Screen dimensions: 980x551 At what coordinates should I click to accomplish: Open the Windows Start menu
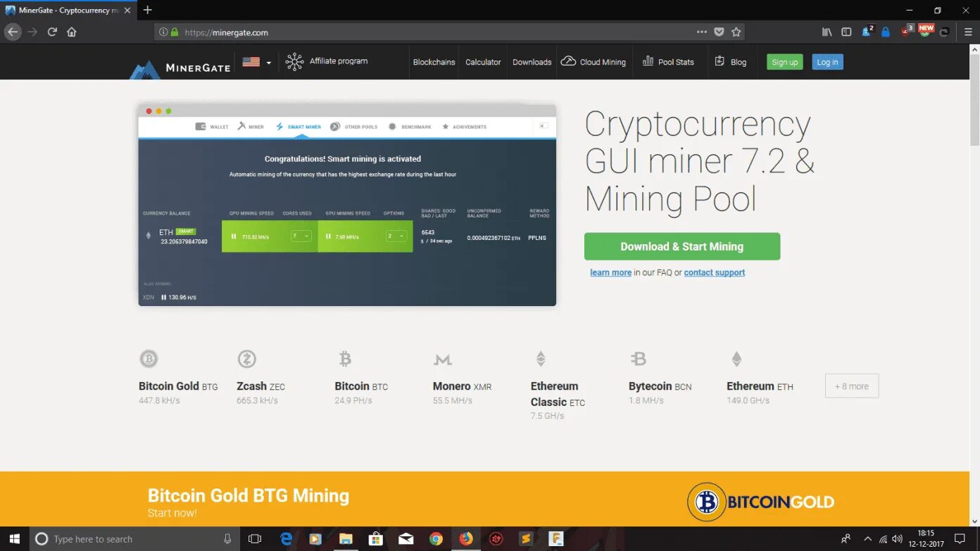pyautogui.click(x=13, y=539)
